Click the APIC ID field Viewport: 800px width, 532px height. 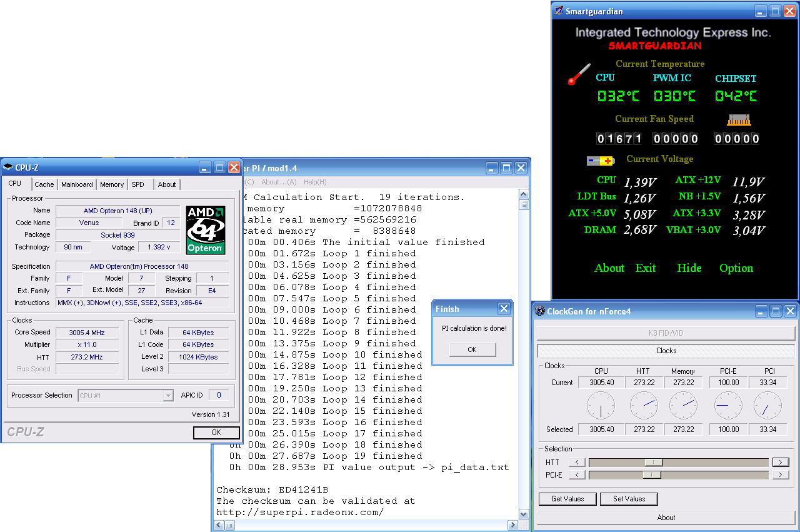click(x=219, y=395)
